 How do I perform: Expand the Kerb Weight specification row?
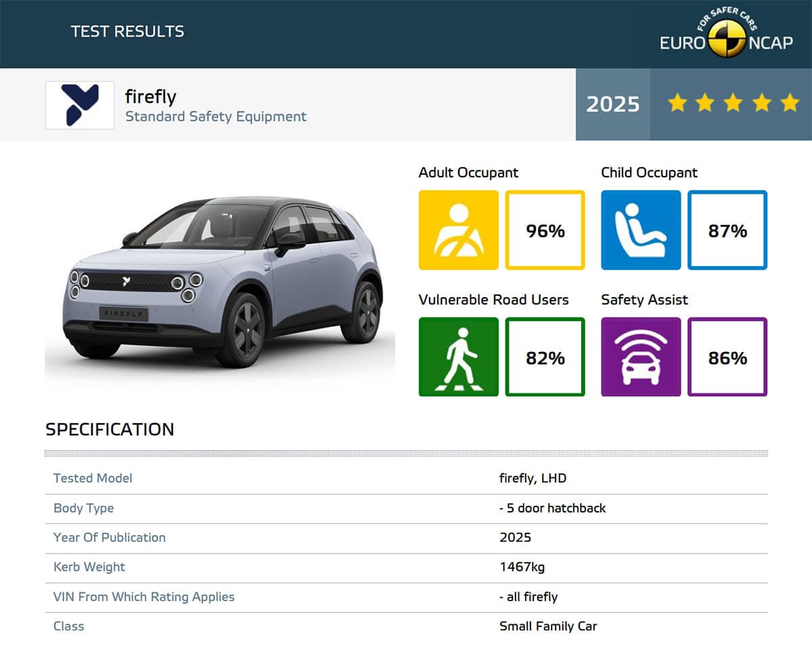[x=89, y=567]
